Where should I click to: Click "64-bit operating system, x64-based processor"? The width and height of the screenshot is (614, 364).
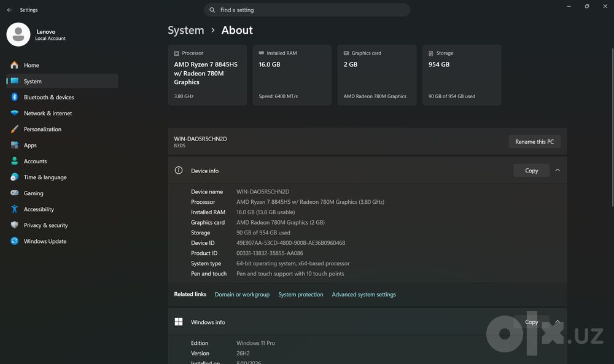point(293,263)
